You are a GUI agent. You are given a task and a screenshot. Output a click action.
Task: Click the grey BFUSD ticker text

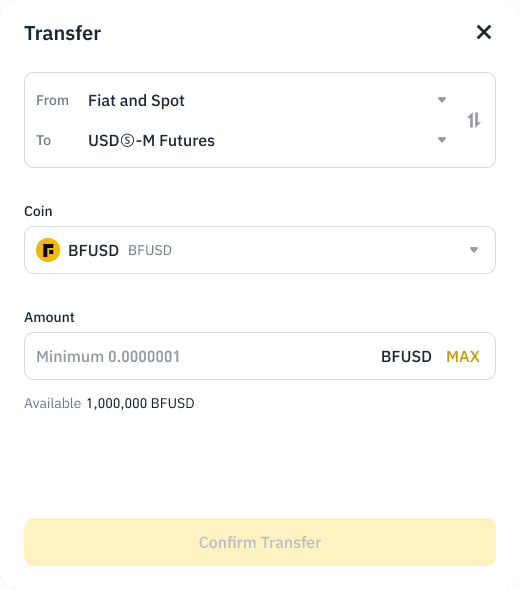point(150,250)
